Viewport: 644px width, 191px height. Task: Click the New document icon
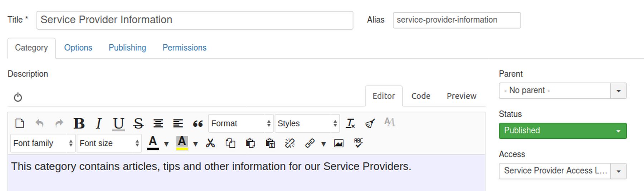[x=20, y=123]
